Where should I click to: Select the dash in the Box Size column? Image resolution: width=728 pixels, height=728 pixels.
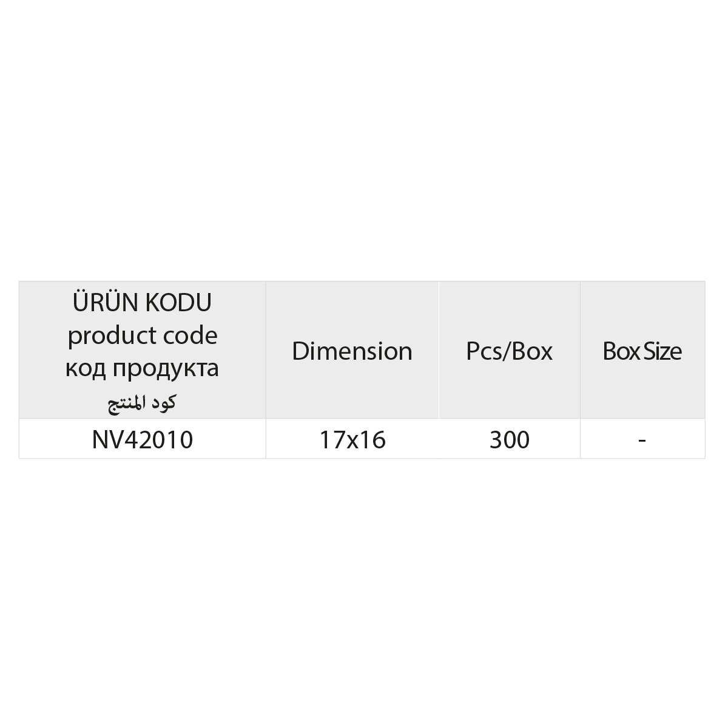[642, 440]
